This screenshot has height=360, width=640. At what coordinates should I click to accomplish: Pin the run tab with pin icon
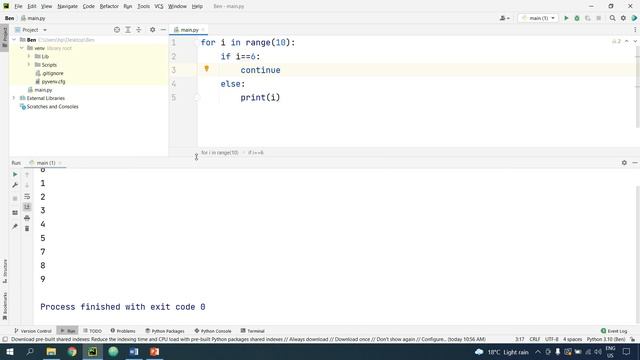[15, 226]
